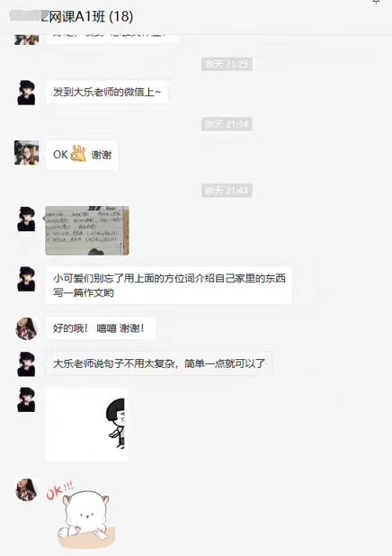Click the 昨天 21:43 timestamp label

(227, 191)
